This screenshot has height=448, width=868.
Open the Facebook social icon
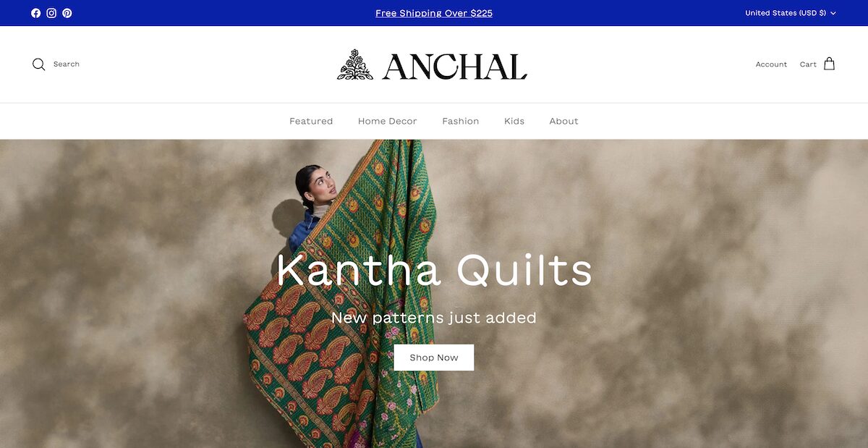(x=36, y=13)
